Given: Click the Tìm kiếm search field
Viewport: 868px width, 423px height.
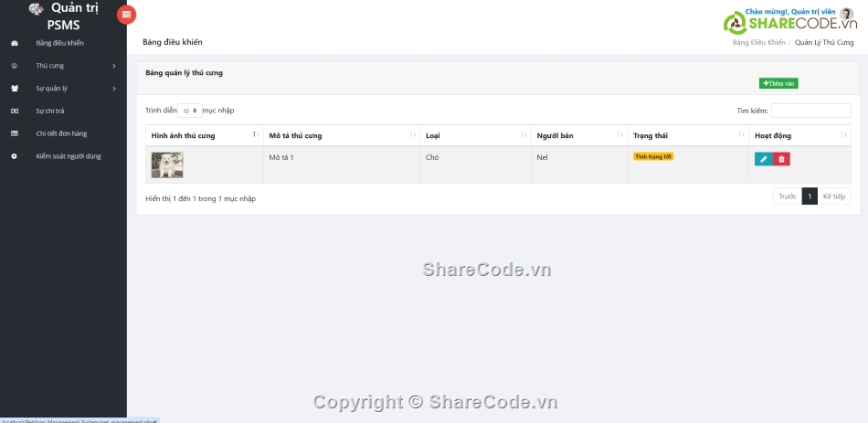Looking at the screenshot, I should [810, 111].
